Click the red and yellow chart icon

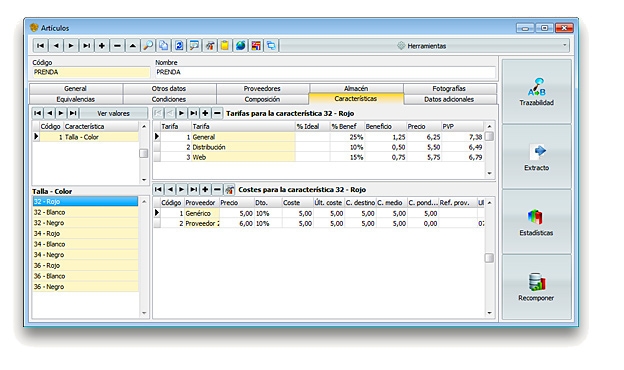(x=256, y=46)
